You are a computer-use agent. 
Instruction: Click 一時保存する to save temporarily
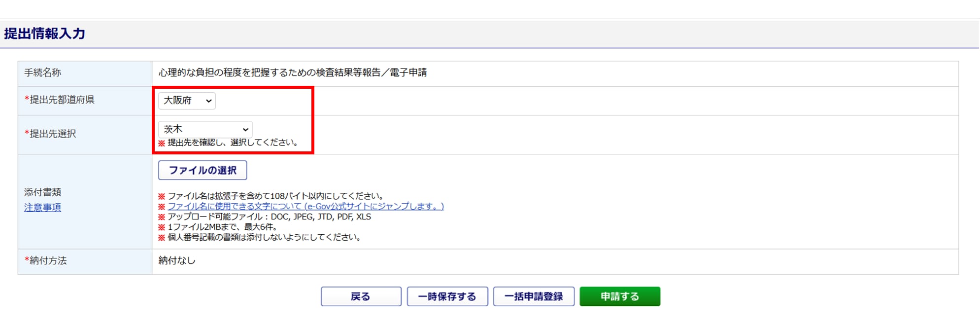coord(447,296)
